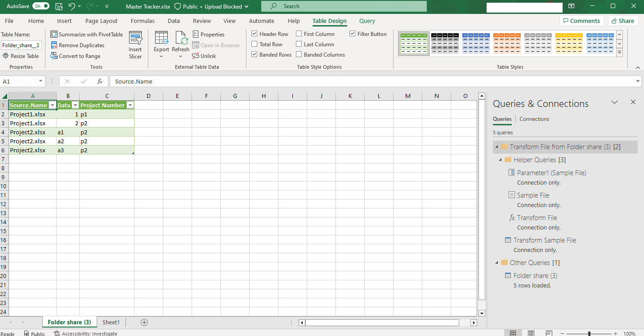644x336 pixels.
Task: Enable the Banded Columns checkbox
Action: pyautogui.click(x=299, y=54)
